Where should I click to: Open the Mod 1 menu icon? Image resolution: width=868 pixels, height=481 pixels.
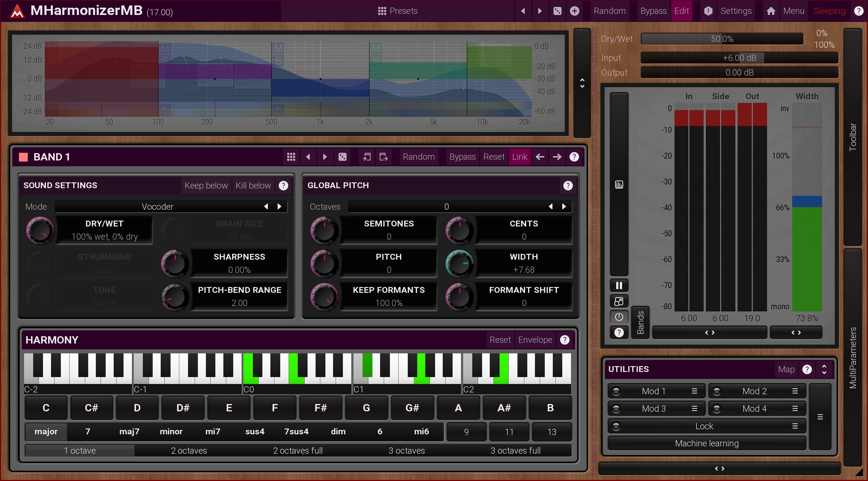694,391
